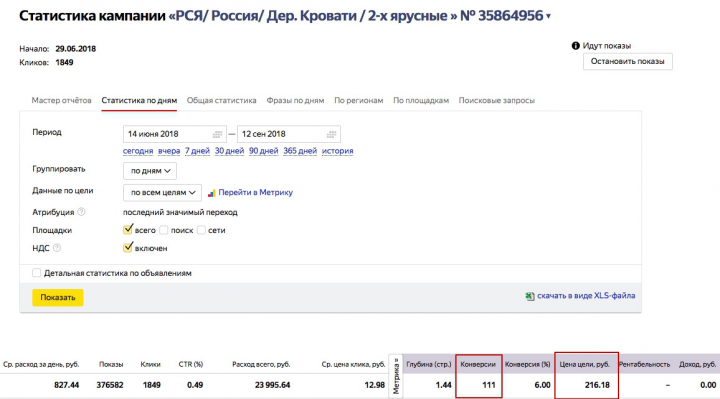Click CTR (%) column header
The height and width of the screenshot is (399, 720).
[x=191, y=364]
